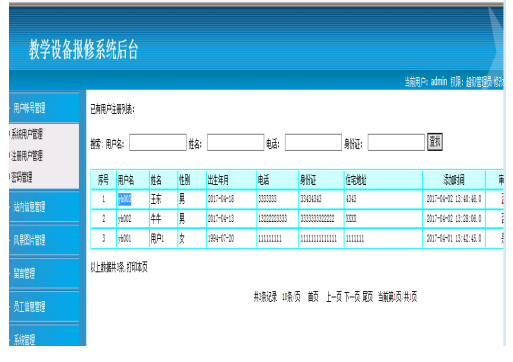Expand the 员工信息管理 sidebar section
Screen dimensions: 513x362
pos(29,306)
